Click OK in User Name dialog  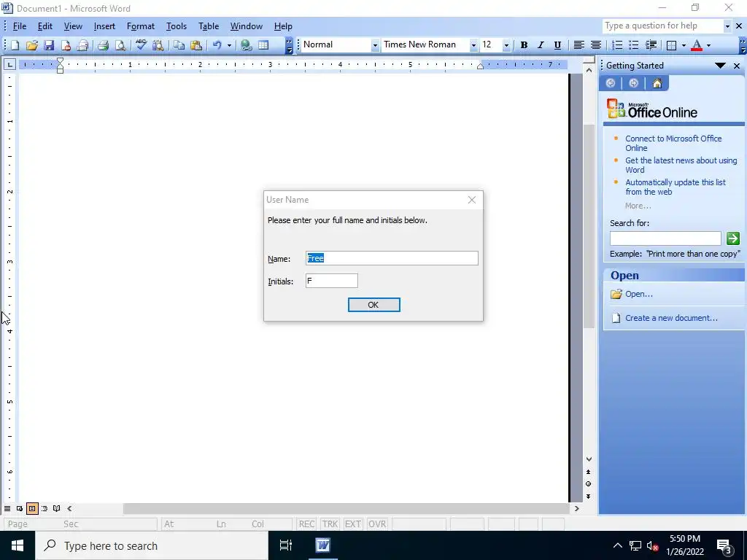374,305
